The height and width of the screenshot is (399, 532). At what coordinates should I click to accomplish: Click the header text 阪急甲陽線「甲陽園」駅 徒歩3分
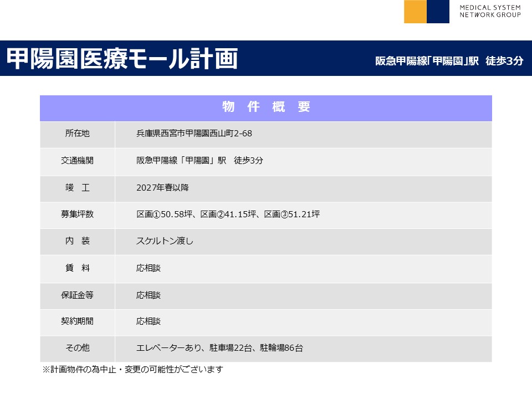(x=449, y=61)
